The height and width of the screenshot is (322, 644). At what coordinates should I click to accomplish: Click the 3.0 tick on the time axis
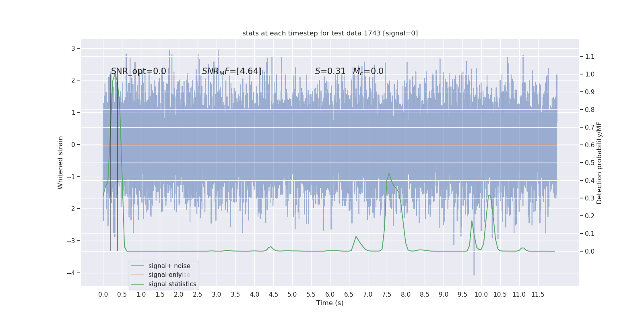(x=217, y=295)
